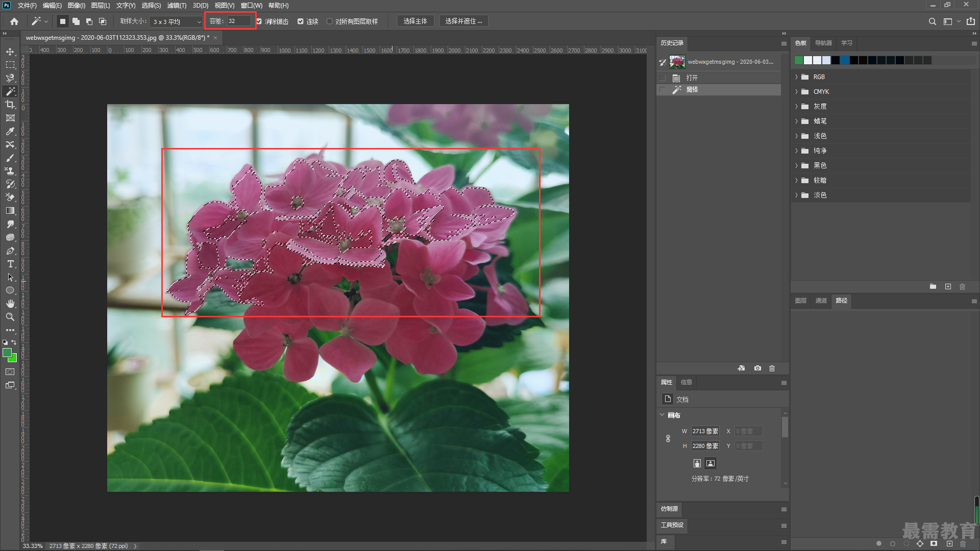Select the Frame tool

10,118
